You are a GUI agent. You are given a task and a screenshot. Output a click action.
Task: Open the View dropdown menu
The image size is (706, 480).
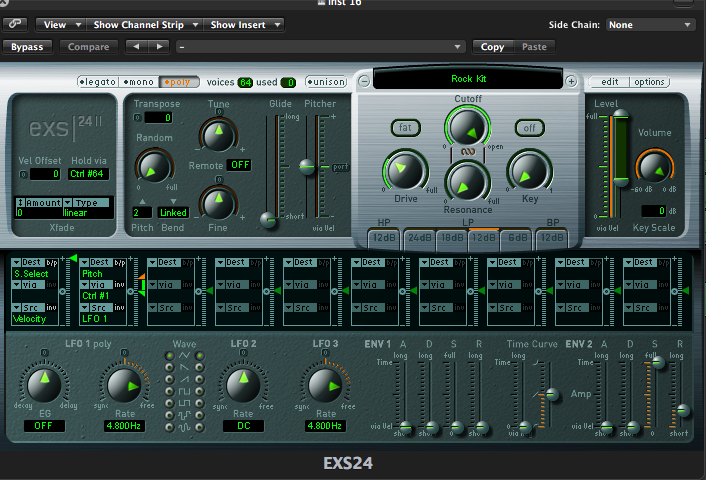pos(60,25)
